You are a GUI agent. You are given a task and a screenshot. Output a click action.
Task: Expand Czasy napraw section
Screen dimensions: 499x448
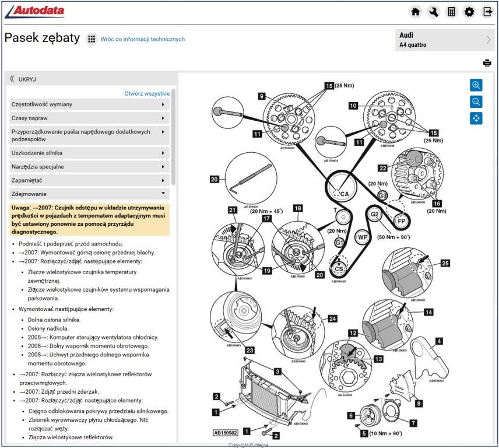click(x=89, y=118)
